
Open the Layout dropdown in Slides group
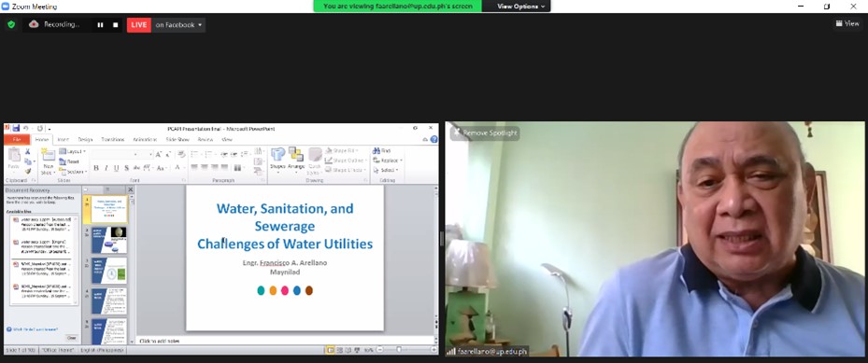(72, 151)
